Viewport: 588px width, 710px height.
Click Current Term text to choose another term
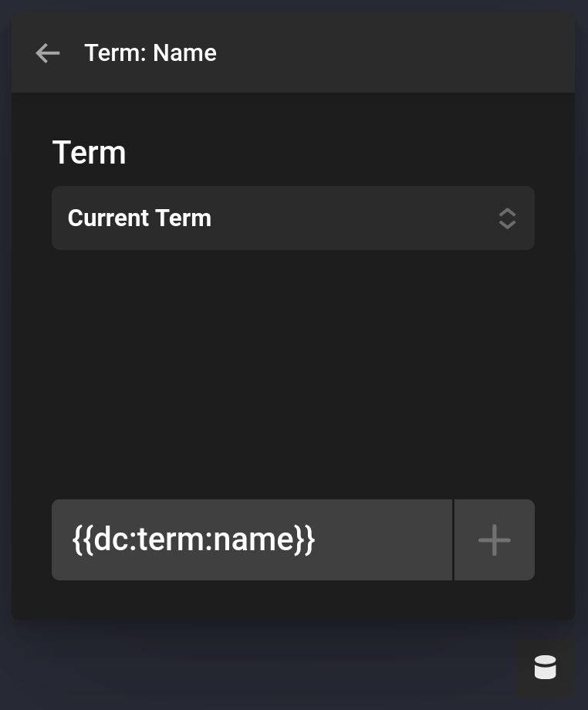[139, 218]
